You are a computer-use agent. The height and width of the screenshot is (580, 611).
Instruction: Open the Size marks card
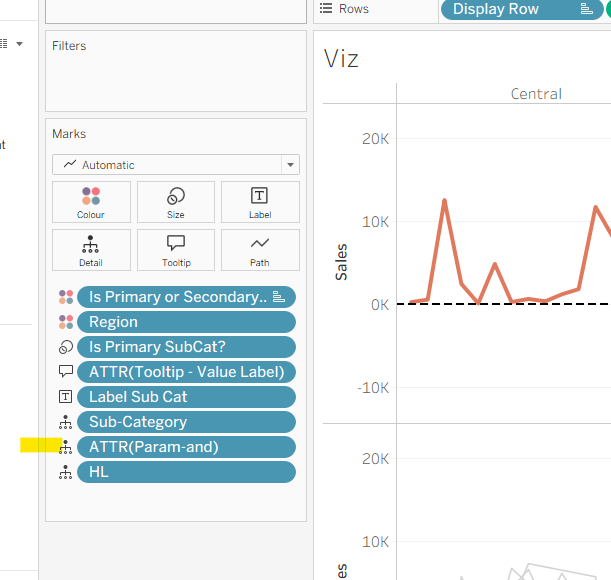(x=175, y=202)
